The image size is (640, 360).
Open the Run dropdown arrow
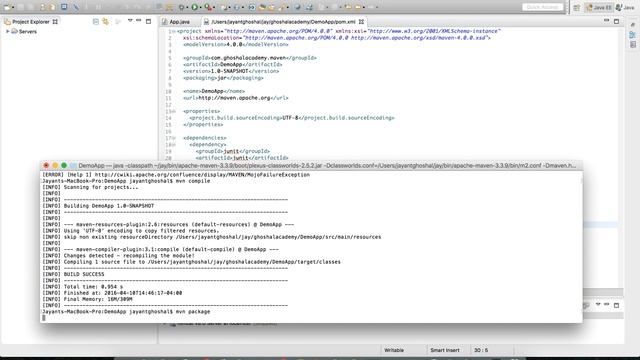200,7
